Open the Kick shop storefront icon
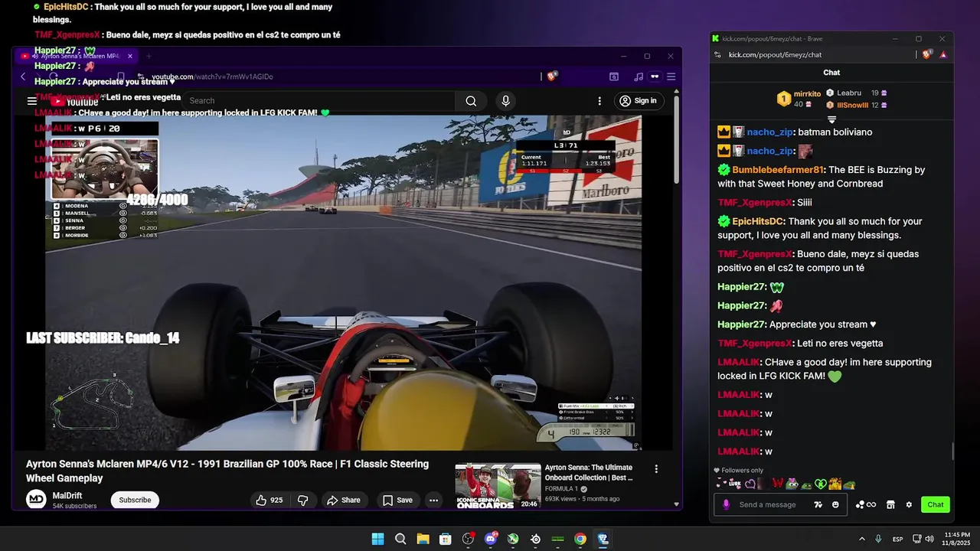This screenshot has width=980, height=551. click(x=890, y=504)
